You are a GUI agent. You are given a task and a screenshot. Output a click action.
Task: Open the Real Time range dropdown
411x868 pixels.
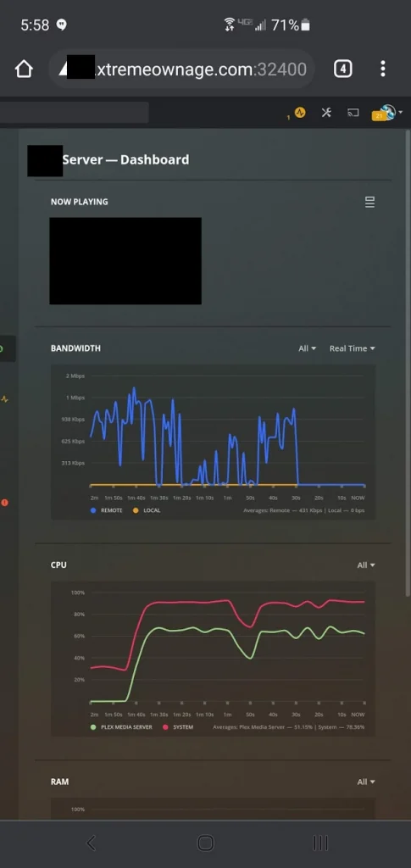coord(353,348)
